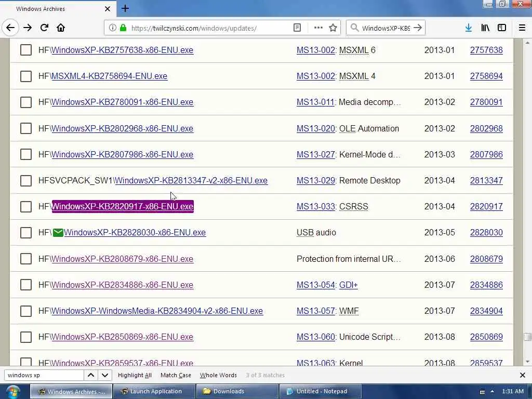The image size is (532, 399).
Task: Show hidden system tray icons
Action: 493,391
